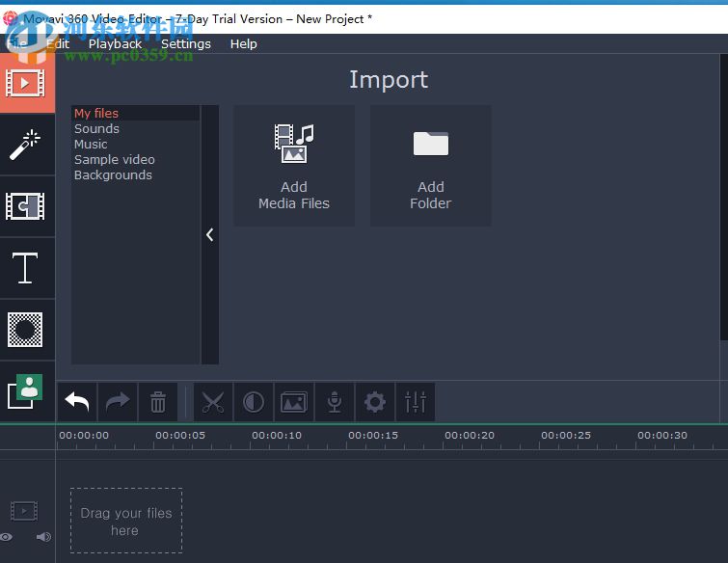Open the Edit menu
This screenshot has width=728, height=563.
58,44
